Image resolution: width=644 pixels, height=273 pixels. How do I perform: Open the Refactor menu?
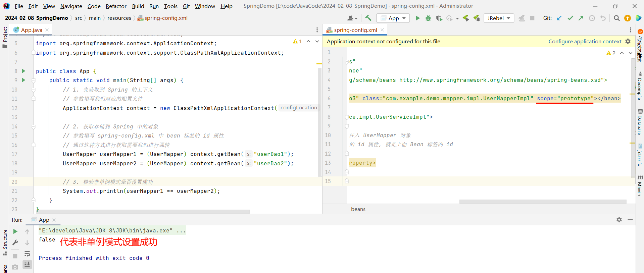[x=116, y=6]
